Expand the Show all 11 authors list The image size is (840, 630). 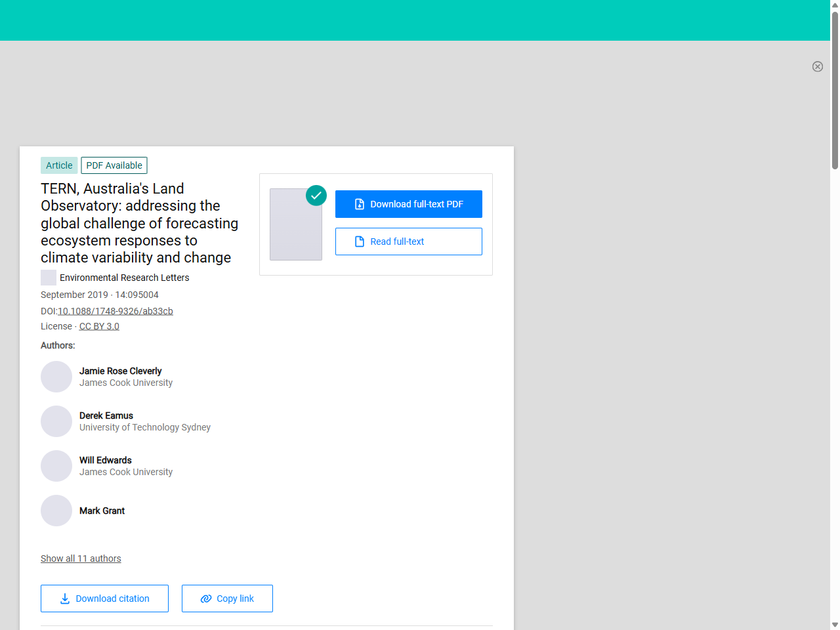(x=81, y=558)
